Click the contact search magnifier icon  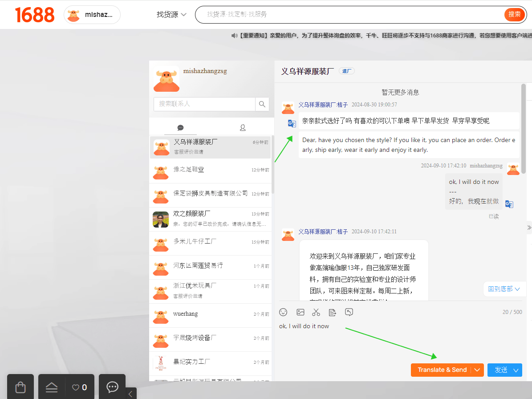point(262,104)
